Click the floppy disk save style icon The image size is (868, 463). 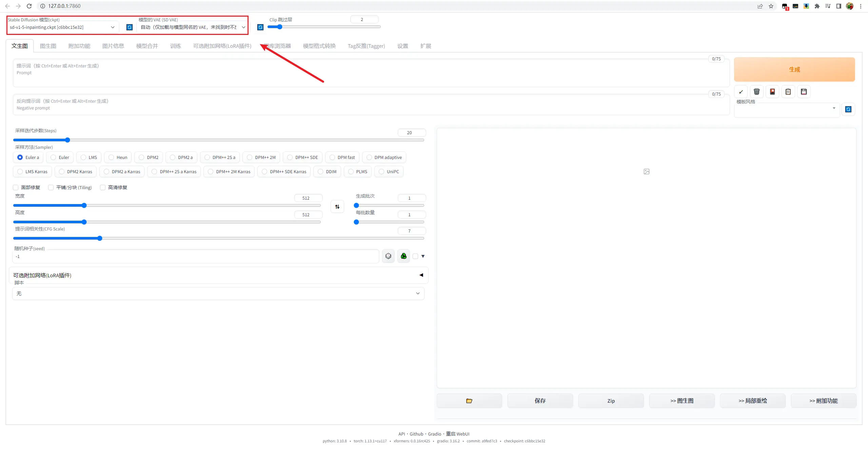tap(804, 92)
